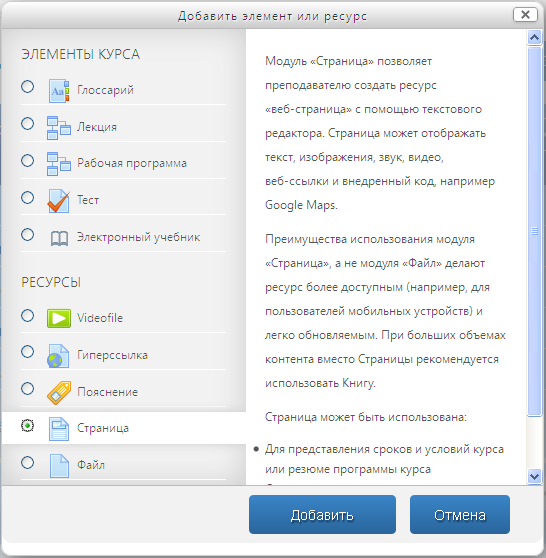Click the Рабочая программа module icon

click(59, 164)
